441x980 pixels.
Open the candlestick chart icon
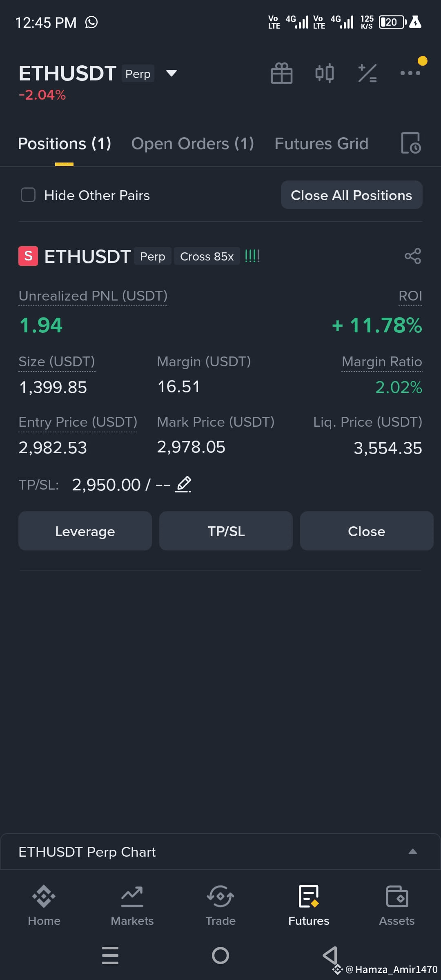tap(325, 73)
